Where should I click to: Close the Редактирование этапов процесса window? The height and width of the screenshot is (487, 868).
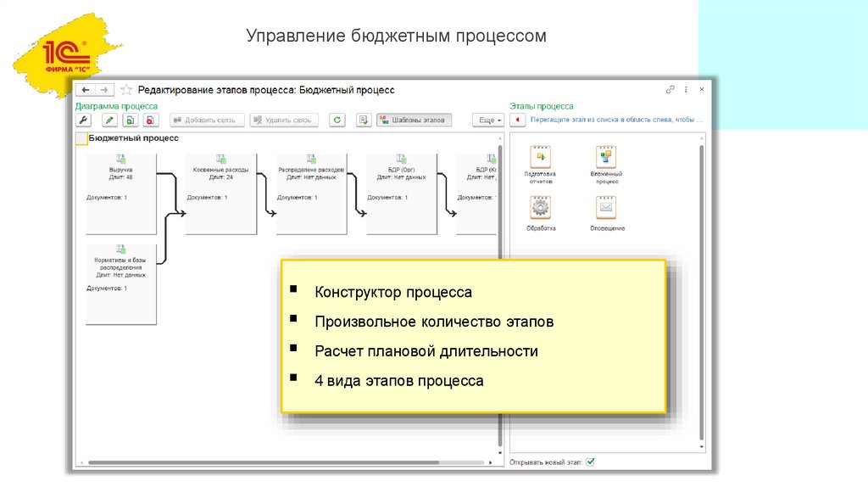click(x=701, y=89)
